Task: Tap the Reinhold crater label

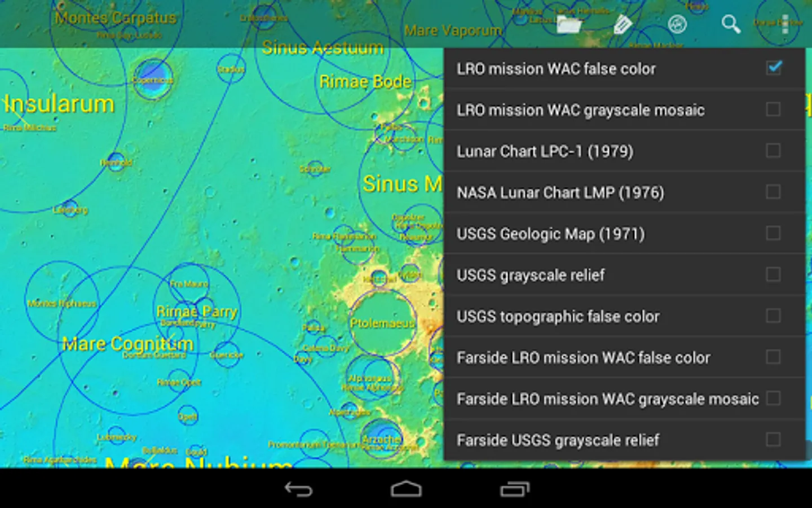Action: [x=117, y=163]
